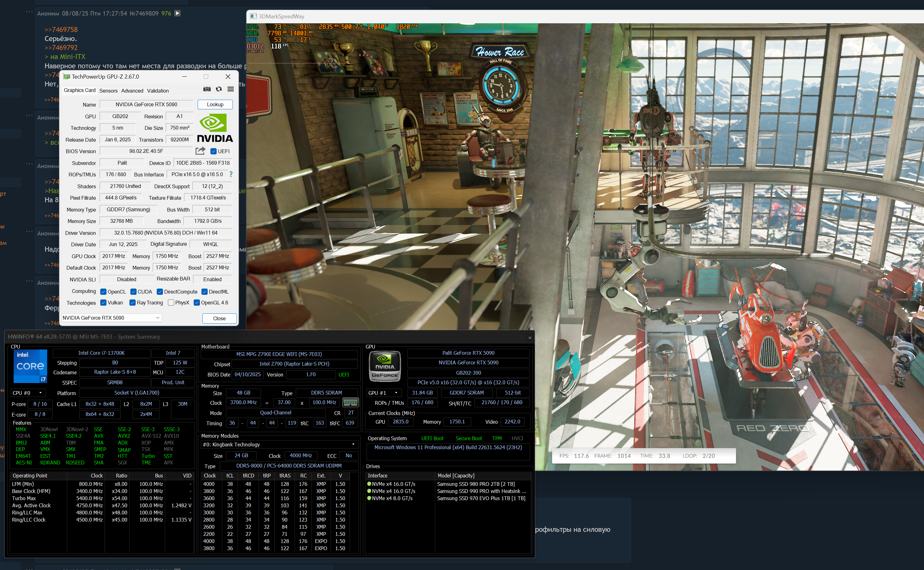This screenshot has height=570, width=924.
Task: Toggle the OpenCL checkbox
Action: pyautogui.click(x=103, y=292)
